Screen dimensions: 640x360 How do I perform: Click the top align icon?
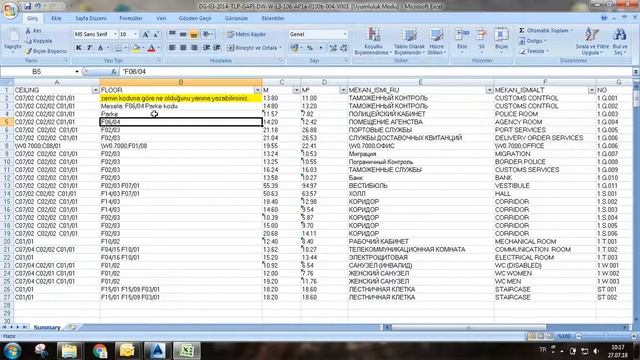pyautogui.click(x=172, y=34)
